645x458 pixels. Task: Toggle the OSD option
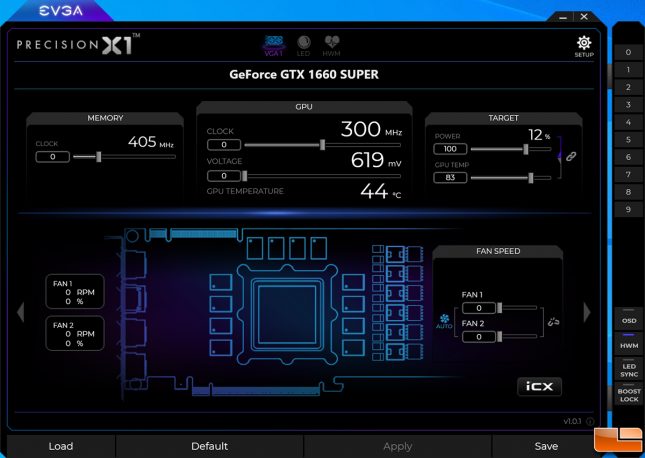tap(629, 317)
